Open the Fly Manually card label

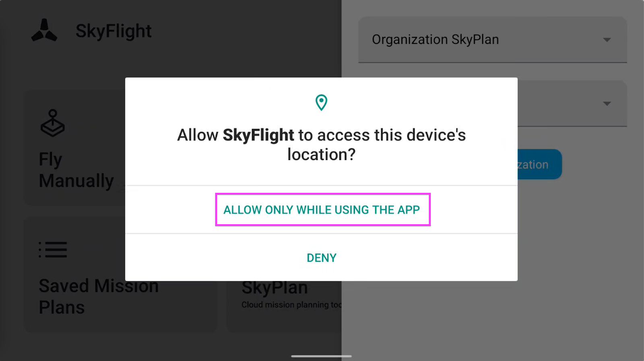(x=76, y=170)
